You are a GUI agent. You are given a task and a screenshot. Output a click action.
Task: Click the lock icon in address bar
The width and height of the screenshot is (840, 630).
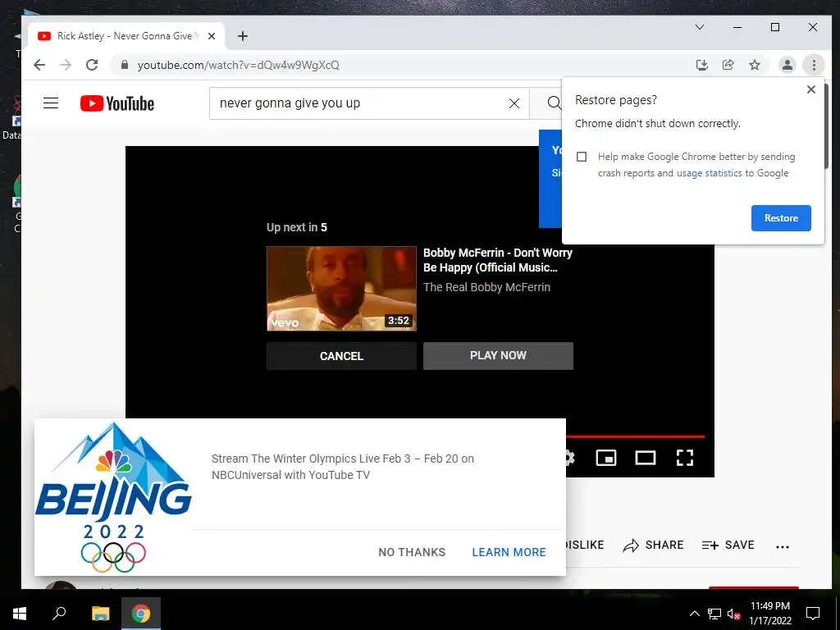(125, 65)
